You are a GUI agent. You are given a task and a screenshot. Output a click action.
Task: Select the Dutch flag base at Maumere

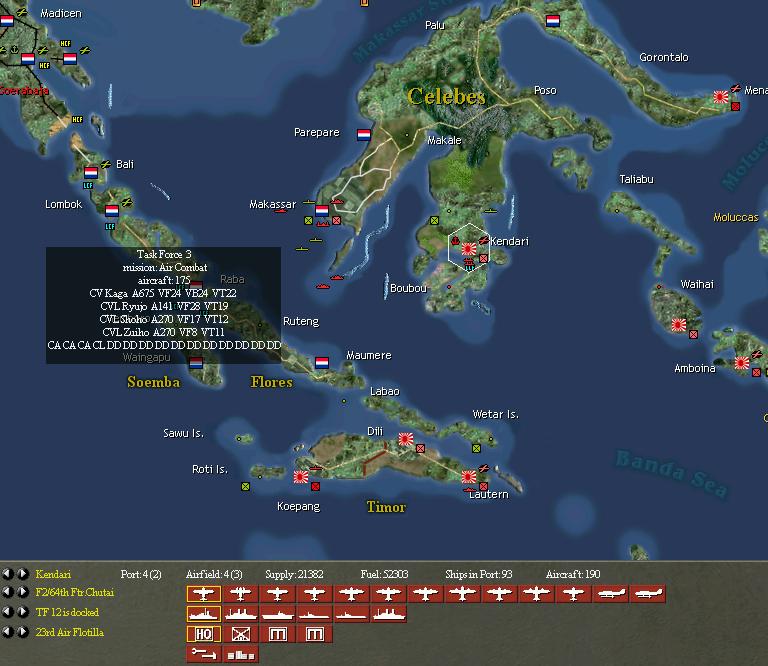pyautogui.click(x=322, y=363)
